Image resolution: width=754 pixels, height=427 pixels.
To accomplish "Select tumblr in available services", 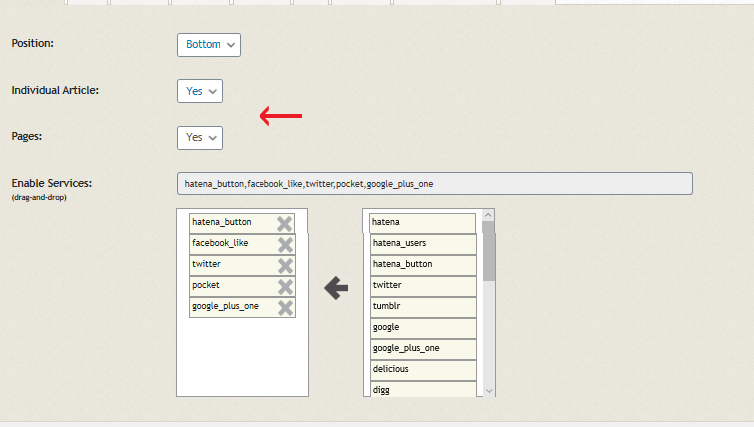I will tap(423, 307).
